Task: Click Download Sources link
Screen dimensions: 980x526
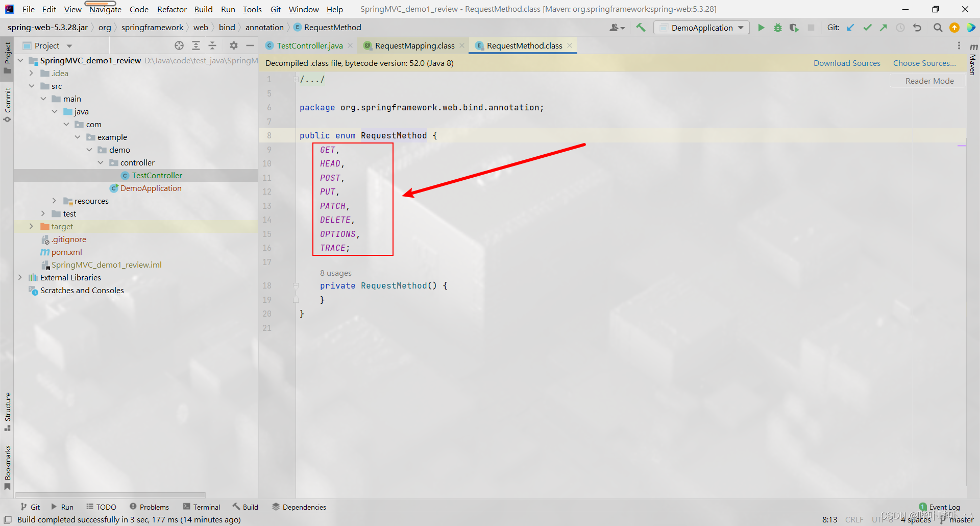Action: pos(847,63)
